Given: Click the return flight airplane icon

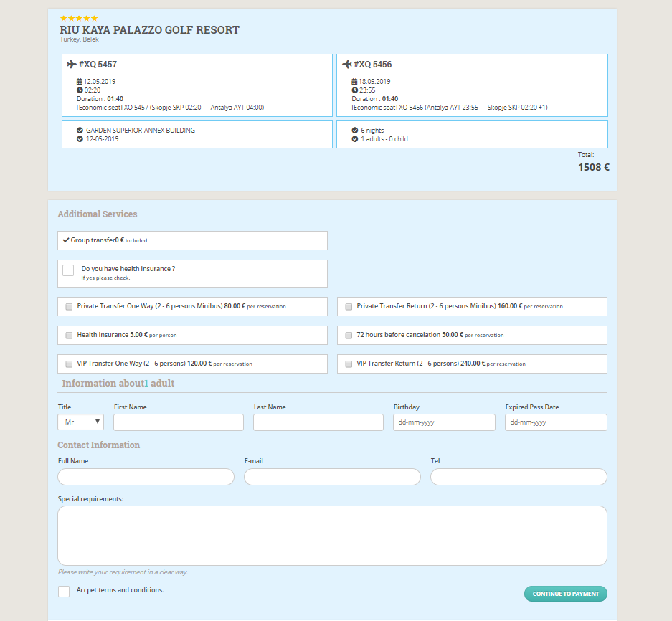Looking at the screenshot, I should pos(347,65).
